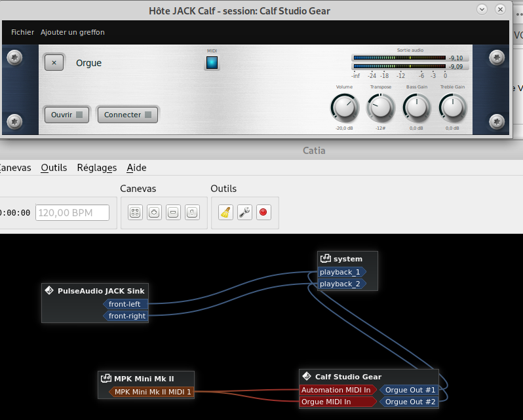The height and width of the screenshot is (420, 523).
Task: Adjust the Volume knob
Action: coord(345,108)
